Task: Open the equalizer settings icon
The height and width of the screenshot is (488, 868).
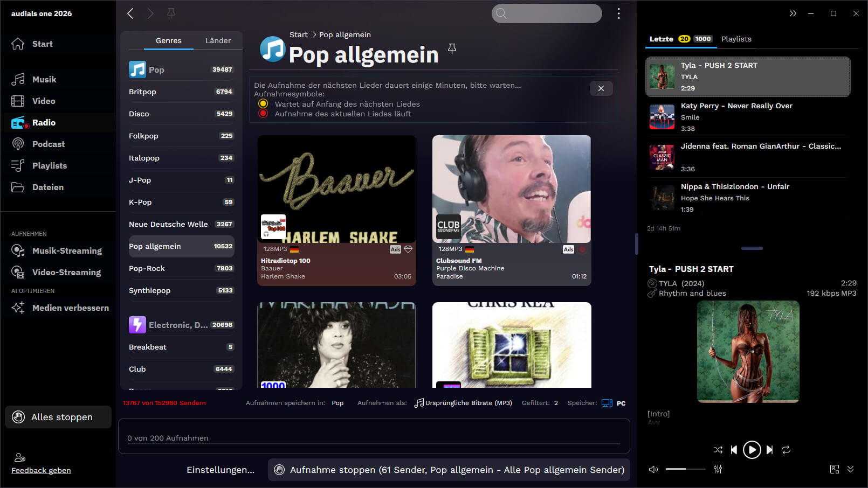Action: (718, 469)
